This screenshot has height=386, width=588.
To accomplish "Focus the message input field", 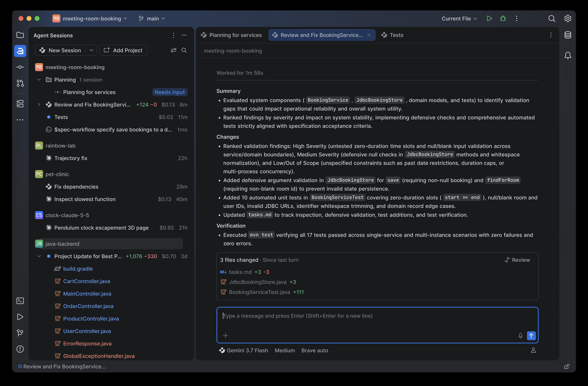I will coord(377,325).
